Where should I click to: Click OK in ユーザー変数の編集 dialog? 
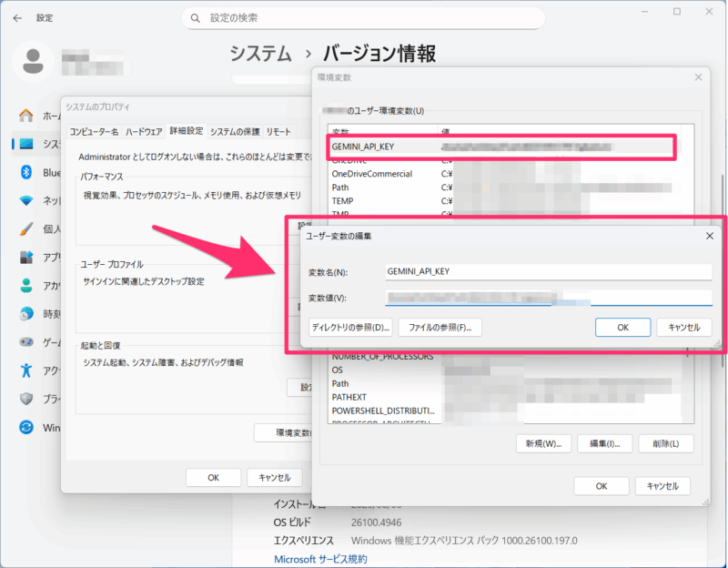point(623,328)
